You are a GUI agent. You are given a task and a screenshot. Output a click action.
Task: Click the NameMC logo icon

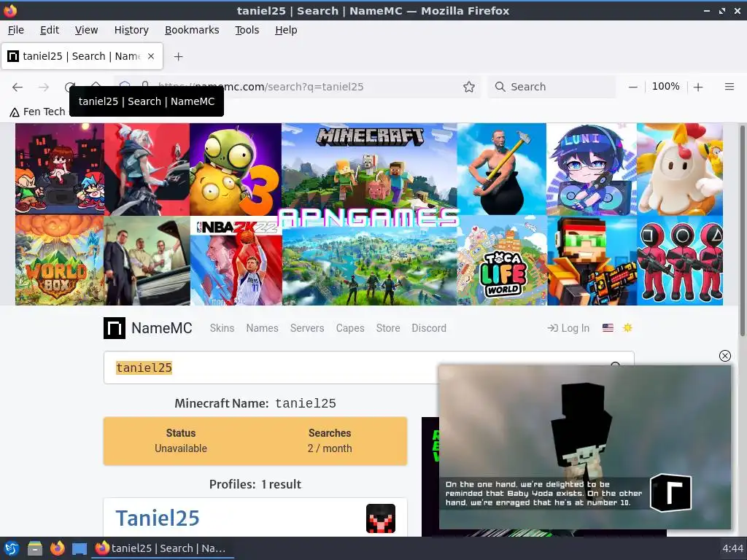click(x=115, y=328)
